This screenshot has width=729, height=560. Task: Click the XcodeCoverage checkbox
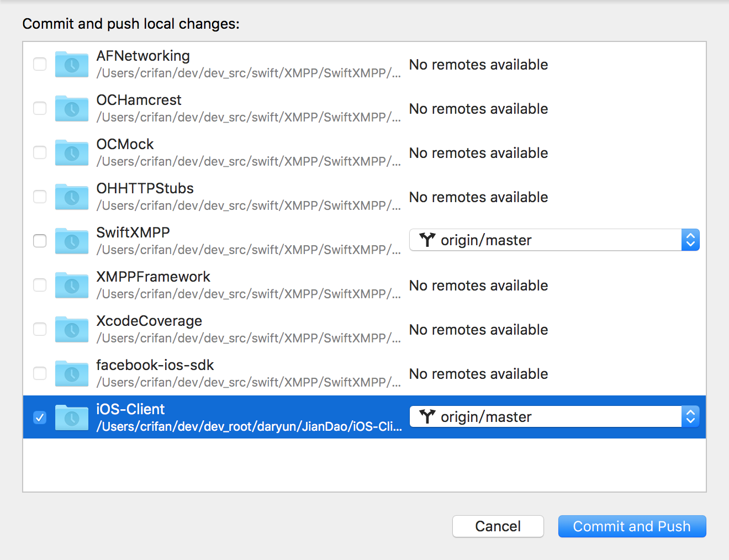[40, 329]
